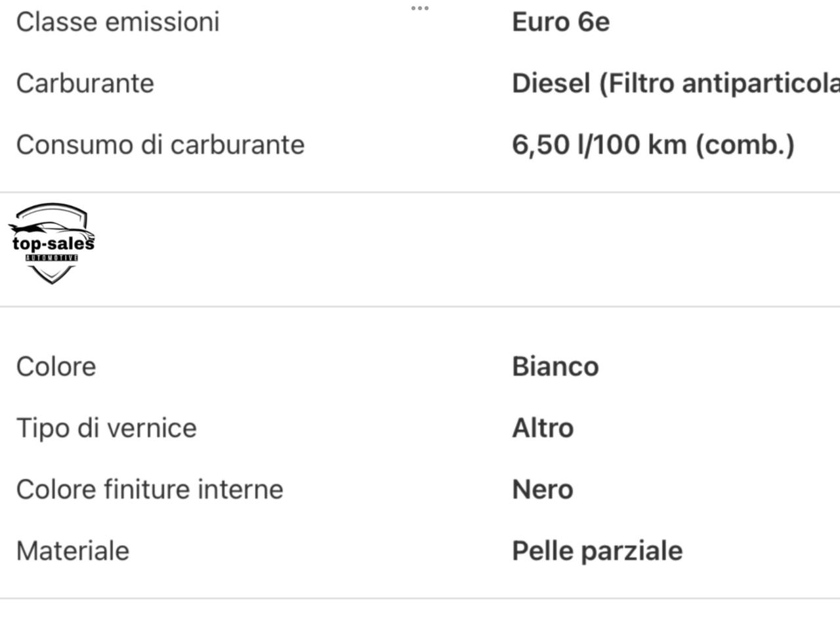The height and width of the screenshot is (630, 840).
Task: Click the Bianco color value
Action: point(555,366)
